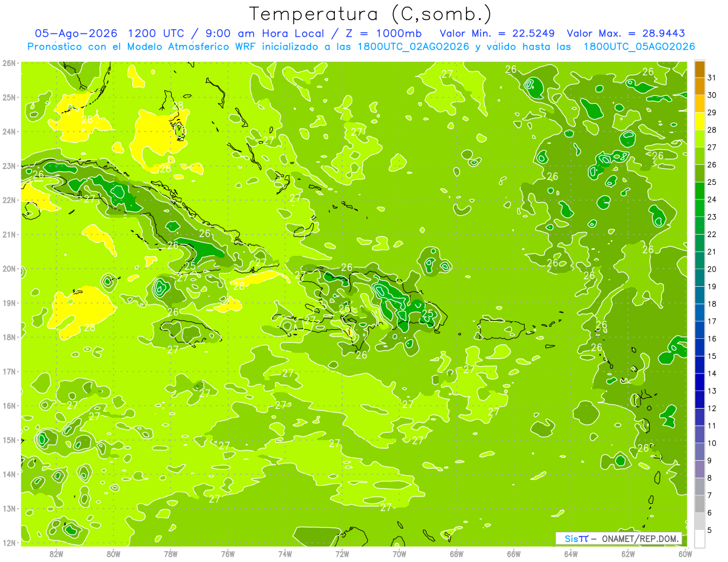The height and width of the screenshot is (562, 728).
Task: Click the colorbar label "16"
Action: coord(712,339)
